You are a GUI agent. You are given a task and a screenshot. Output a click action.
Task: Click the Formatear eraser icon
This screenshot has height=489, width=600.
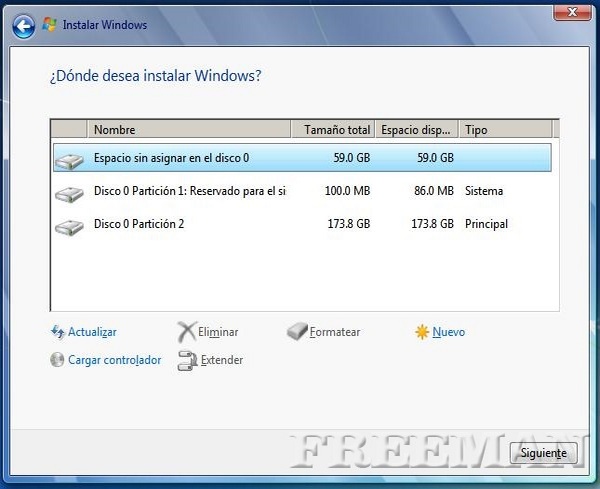297,331
